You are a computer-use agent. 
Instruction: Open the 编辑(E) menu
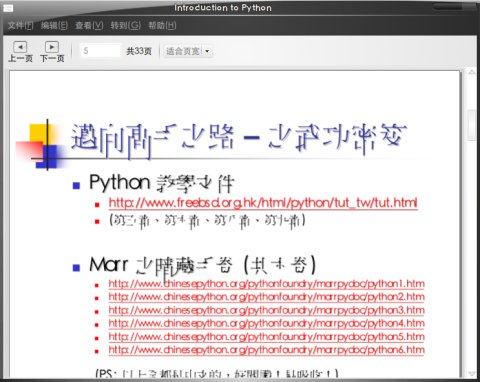coord(54,25)
